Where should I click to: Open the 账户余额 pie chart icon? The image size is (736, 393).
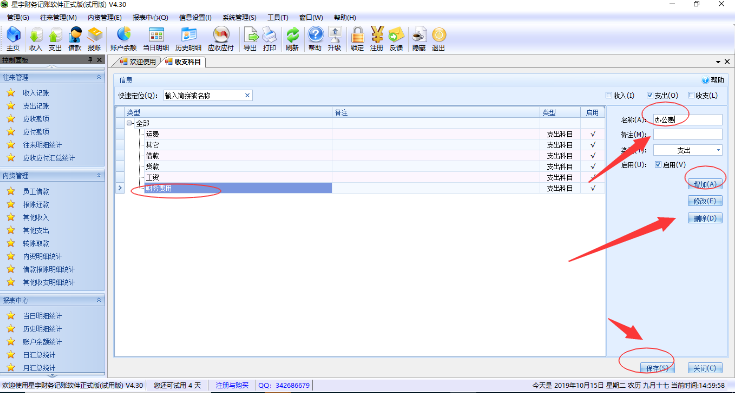[x=123, y=39]
